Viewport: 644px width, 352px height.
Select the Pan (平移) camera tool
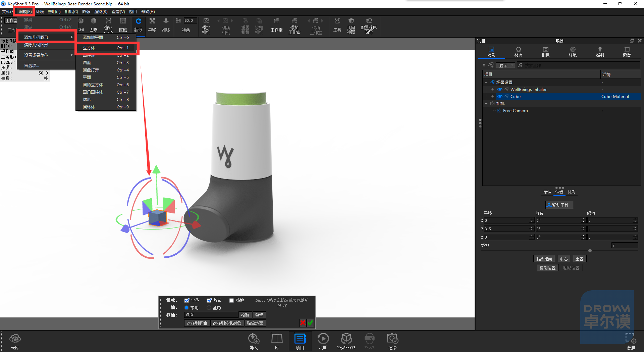[152, 25]
